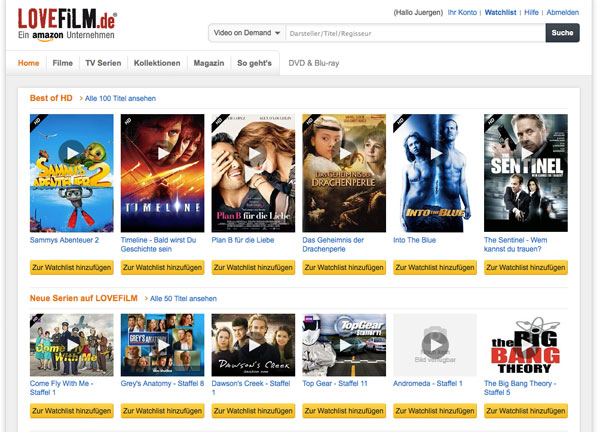Add Into The Blue to Watchlist
The width and height of the screenshot is (600, 432).
(435, 267)
